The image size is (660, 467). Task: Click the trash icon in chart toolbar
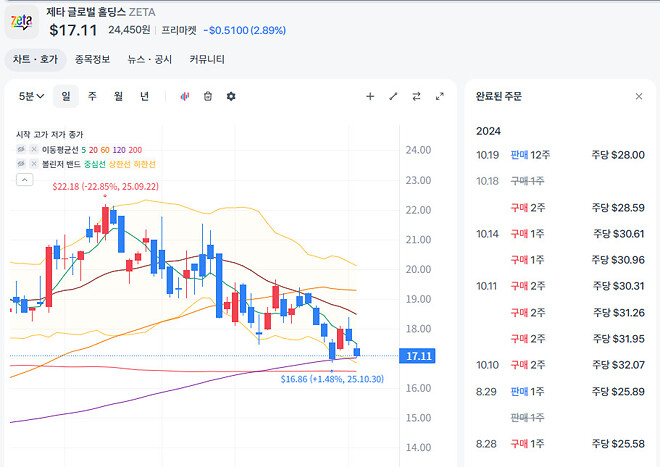click(x=208, y=96)
